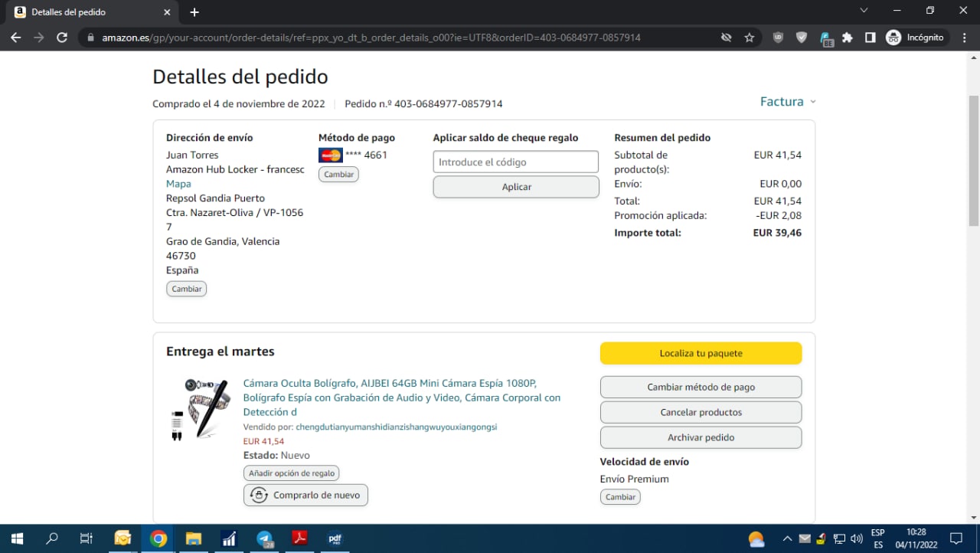Open the browser extensions puzzle icon
Screen dimensions: 980x553
[848, 38]
